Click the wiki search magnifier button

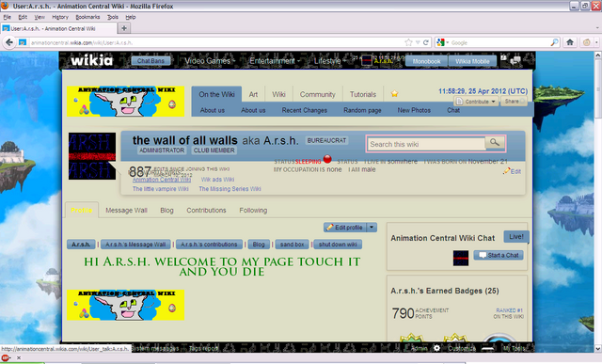point(495,143)
